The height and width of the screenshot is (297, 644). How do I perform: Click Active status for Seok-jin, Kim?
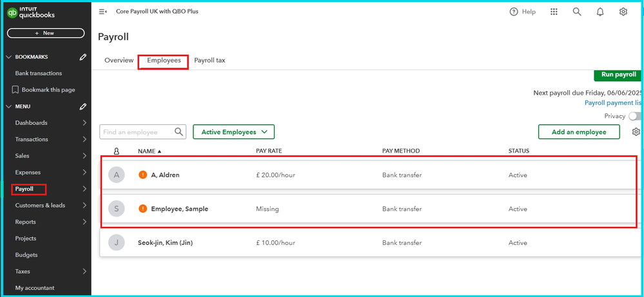518,243
